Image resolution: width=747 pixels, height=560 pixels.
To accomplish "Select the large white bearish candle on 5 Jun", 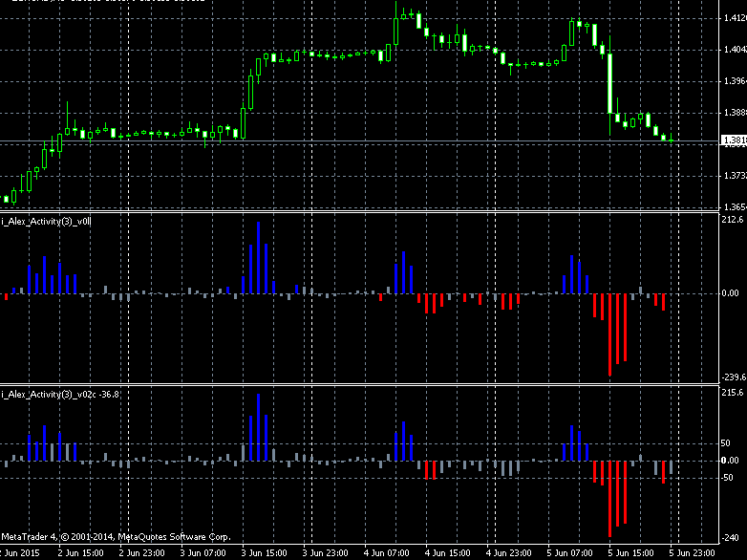I will point(609,83).
